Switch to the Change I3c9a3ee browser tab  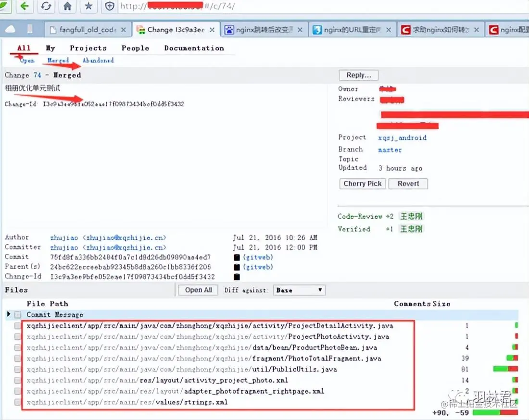click(176, 30)
